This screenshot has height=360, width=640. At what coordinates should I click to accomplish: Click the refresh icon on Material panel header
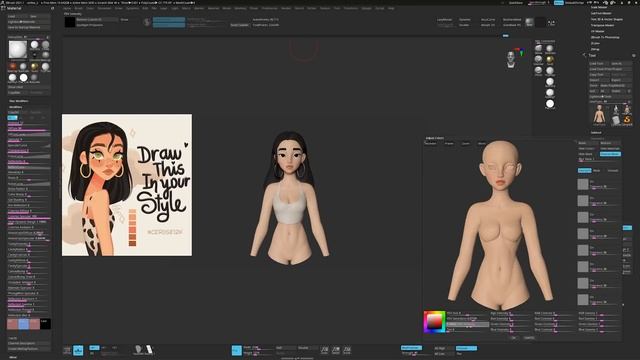52,8
